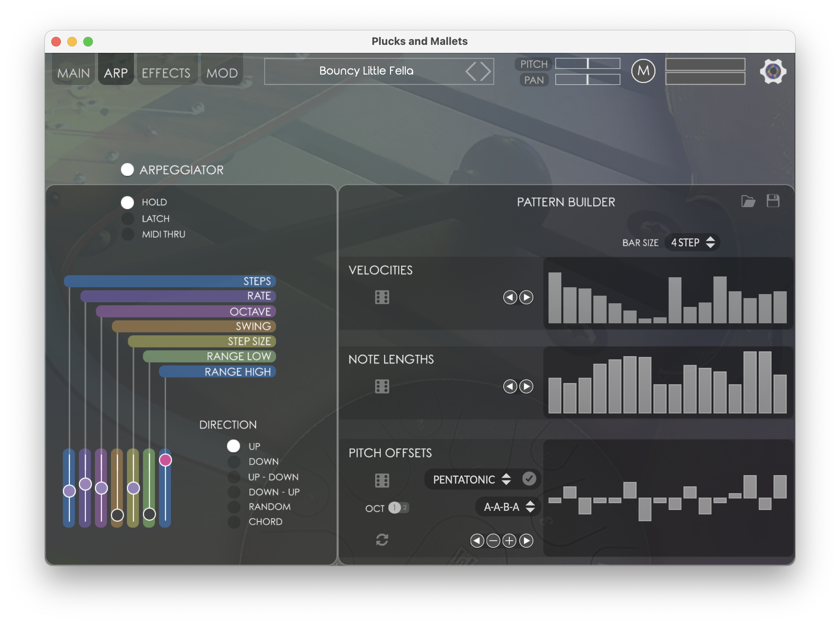Click the pitch offsets refresh arrows icon

[x=382, y=540]
